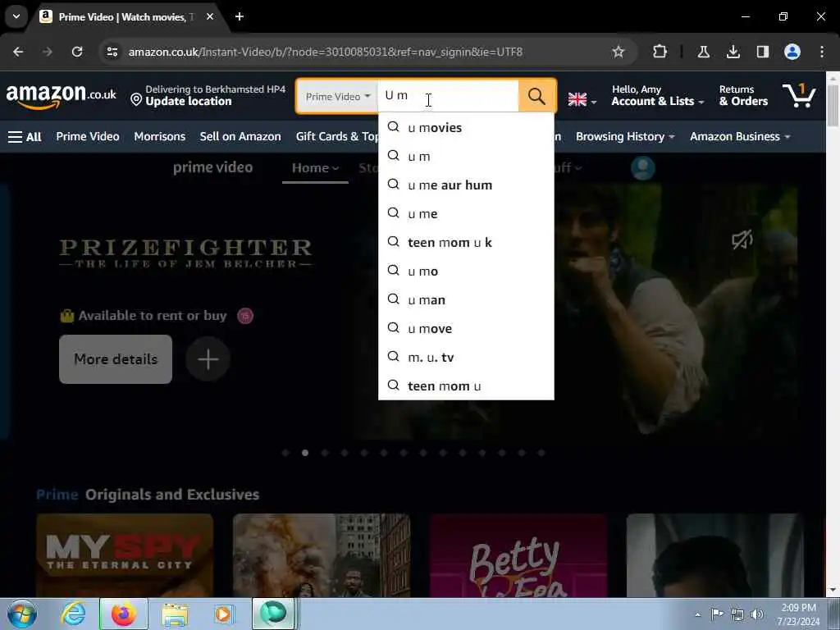Open the All hamburger menu
Screen dimensions: 840x630
pos(25,137)
